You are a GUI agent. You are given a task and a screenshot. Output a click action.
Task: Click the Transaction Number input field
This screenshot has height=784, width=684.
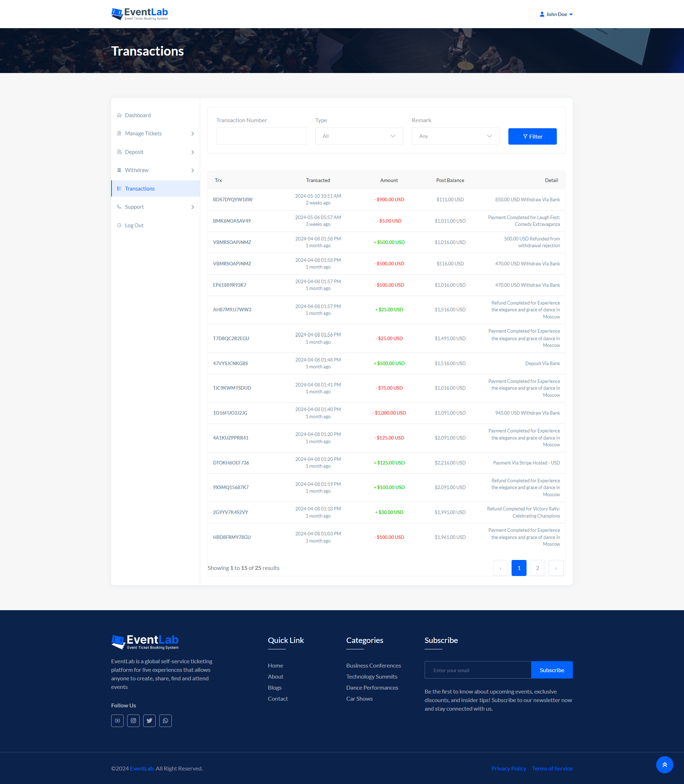(x=261, y=135)
